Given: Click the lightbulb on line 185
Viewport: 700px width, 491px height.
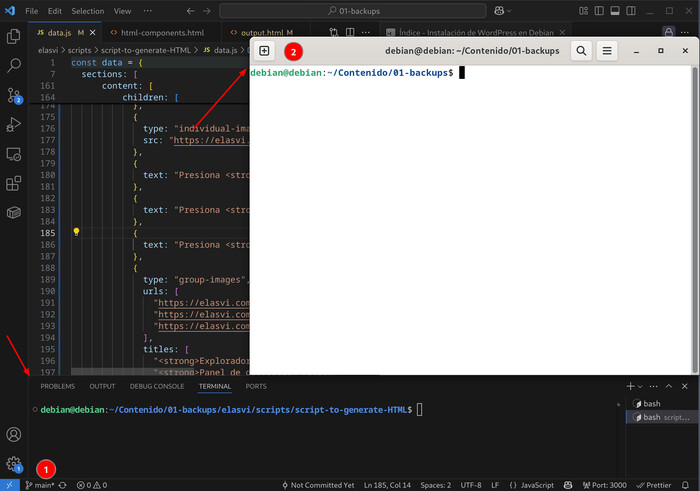Looking at the screenshot, I should [x=76, y=232].
